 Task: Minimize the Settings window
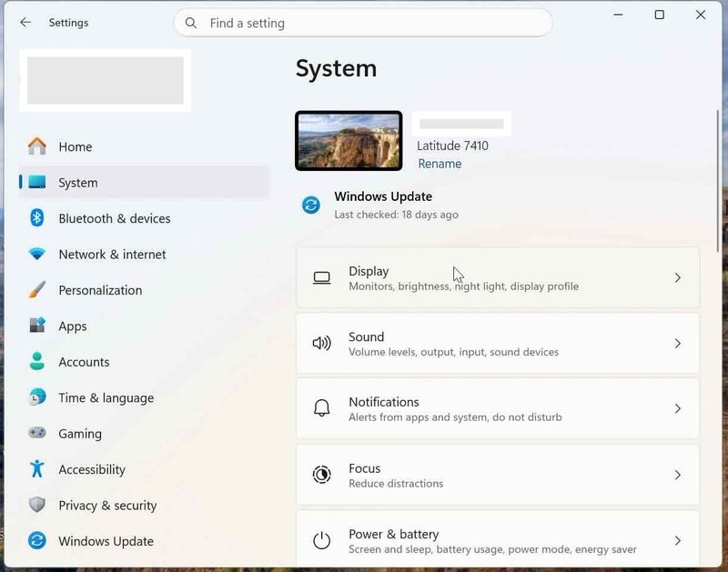(618, 15)
